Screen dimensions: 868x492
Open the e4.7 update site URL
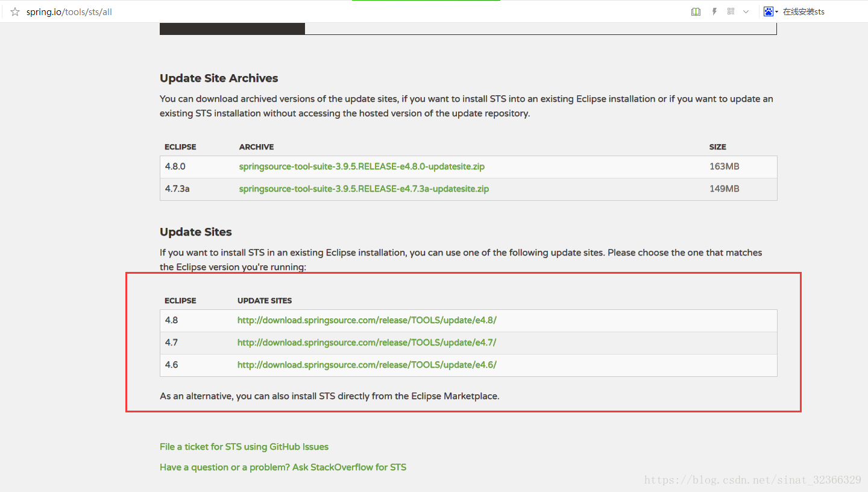click(x=366, y=342)
